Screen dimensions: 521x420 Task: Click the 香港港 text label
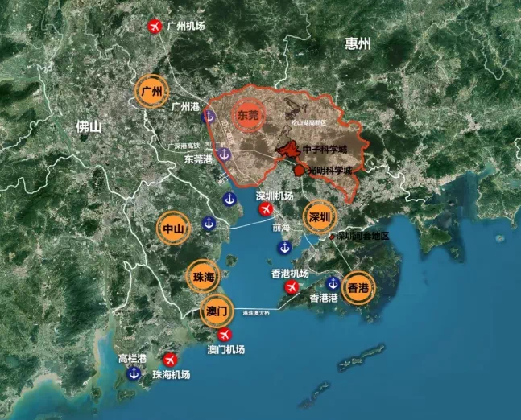[324, 298]
